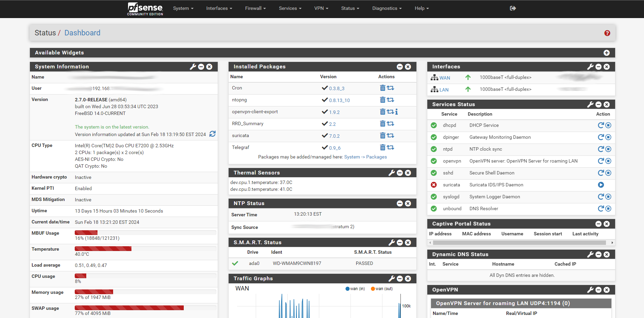This screenshot has width=644, height=318.
Task: Start the suricata service
Action: tap(601, 185)
